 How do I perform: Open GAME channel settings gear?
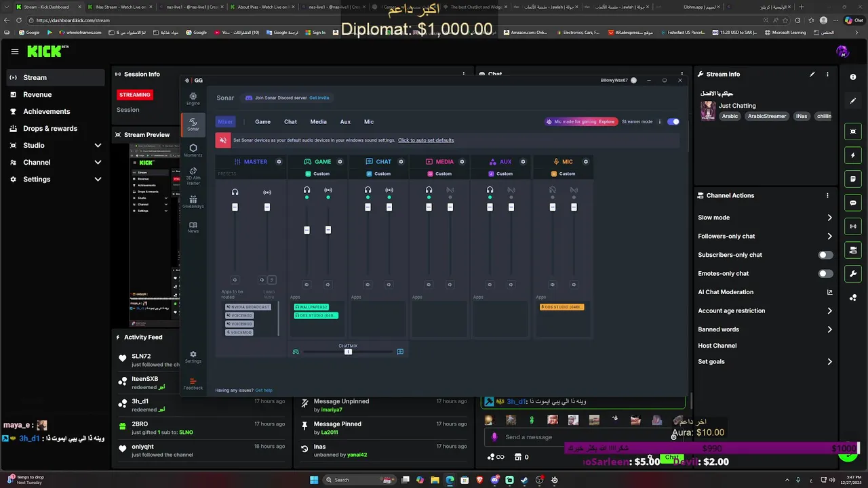(x=340, y=162)
